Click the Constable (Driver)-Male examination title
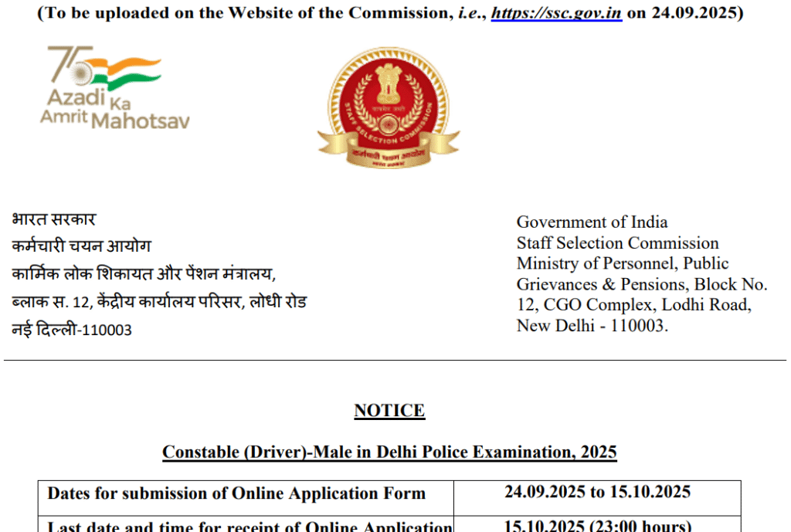This screenshot has height=532, width=791. (389, 452)
